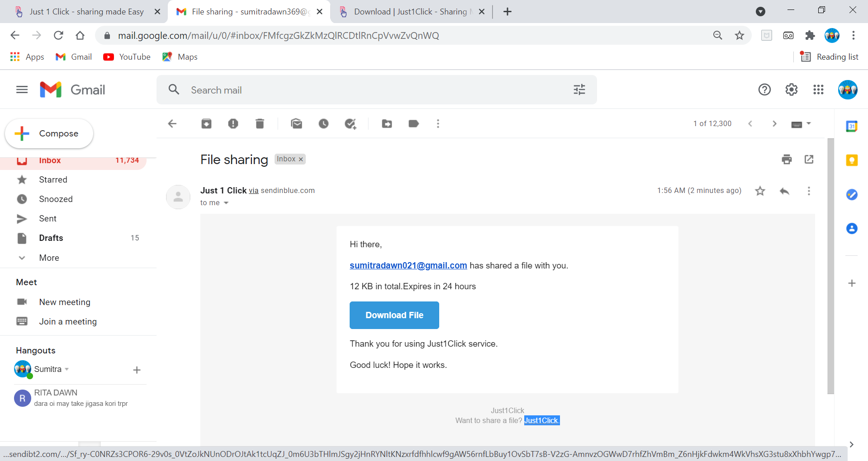Report the email as spam
This screenshot has height=461, width=868.
pyautogui.click(x=233, y=123)
